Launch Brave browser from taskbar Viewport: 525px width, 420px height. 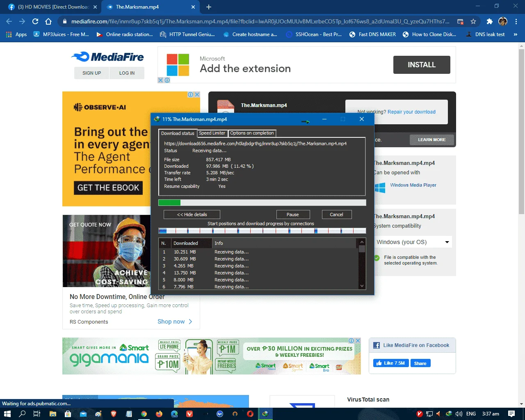114,414
